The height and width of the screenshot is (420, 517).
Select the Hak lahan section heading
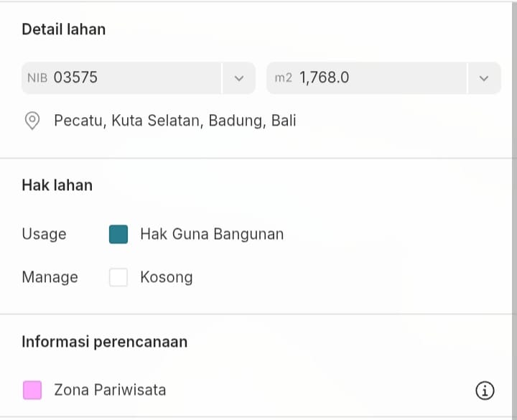[57, 185]
